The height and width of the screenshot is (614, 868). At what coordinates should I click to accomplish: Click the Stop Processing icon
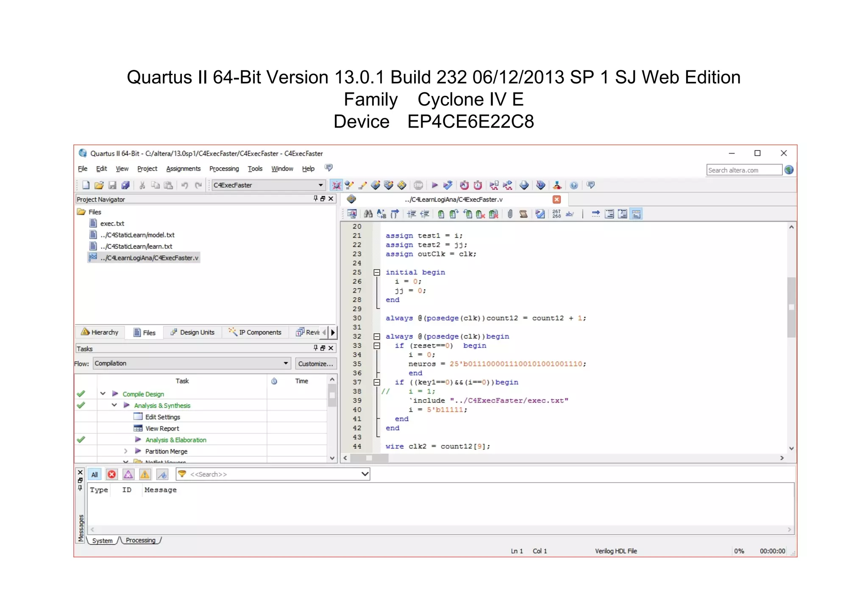click(418, 185)
